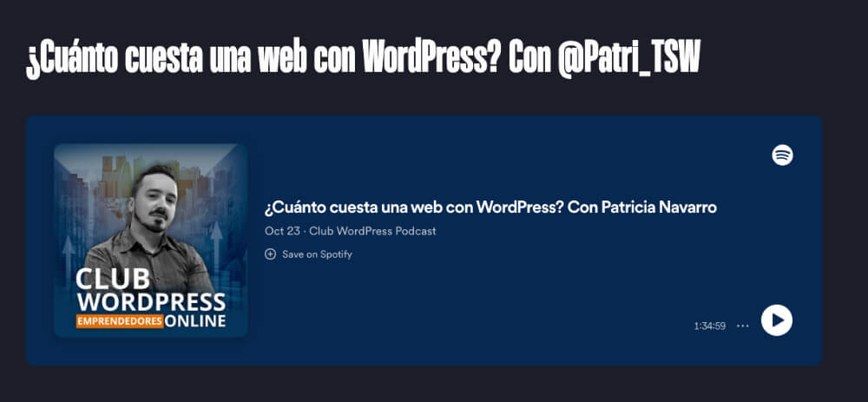Click the plus icon beside Save on Spotify

(270, 254)
